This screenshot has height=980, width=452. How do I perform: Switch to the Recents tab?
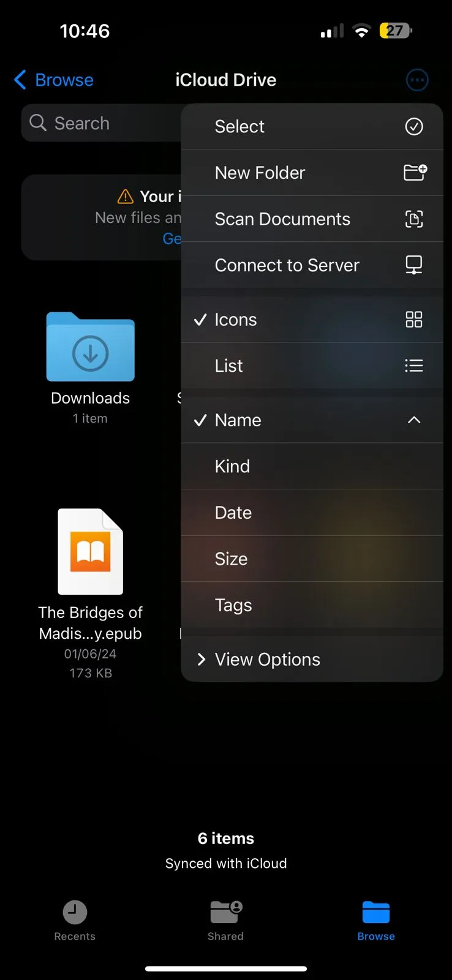pos(75,921)
